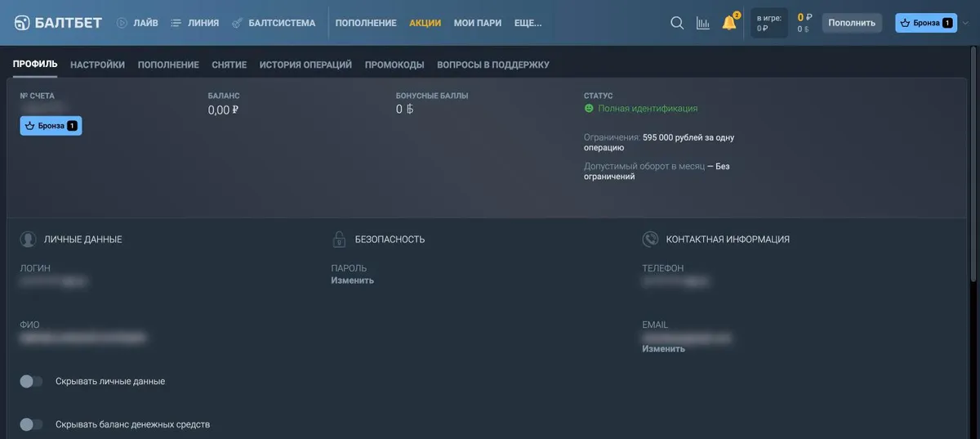This screenshot has height=439, width=980.
Task: Click the Балтбет logo
Action: 58,23
